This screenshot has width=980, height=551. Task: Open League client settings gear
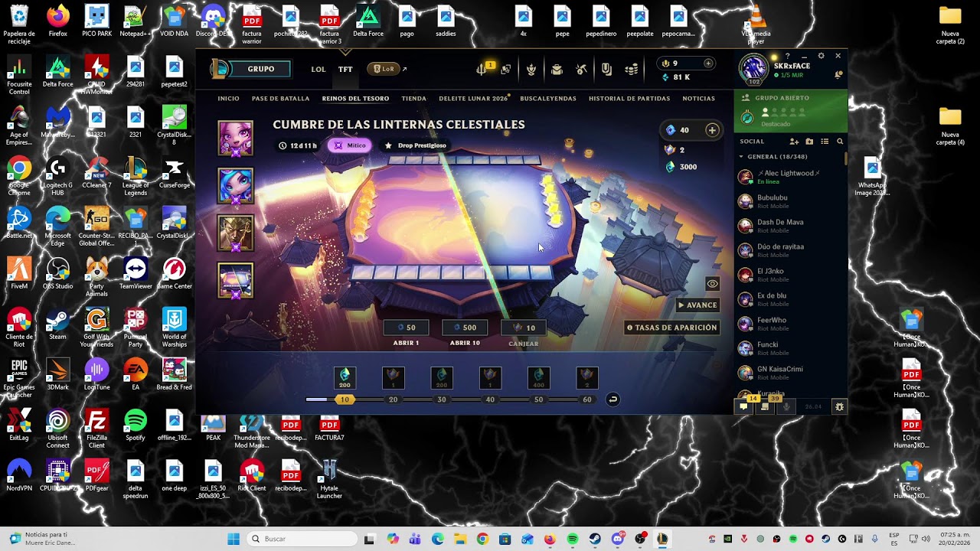[x=821, y=56]
